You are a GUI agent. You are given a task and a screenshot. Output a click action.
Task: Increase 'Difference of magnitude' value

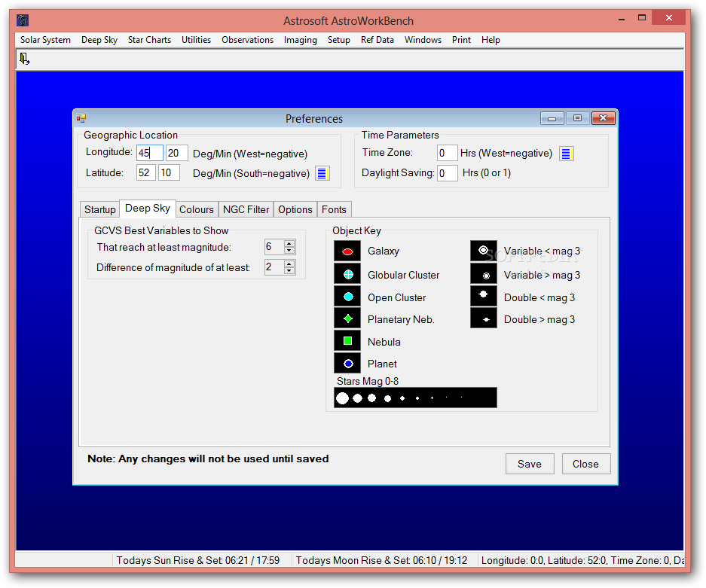point(289,264)
